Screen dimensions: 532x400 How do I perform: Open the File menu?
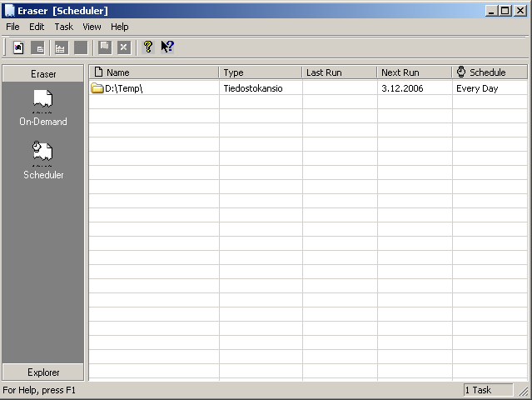coord(12,27)
